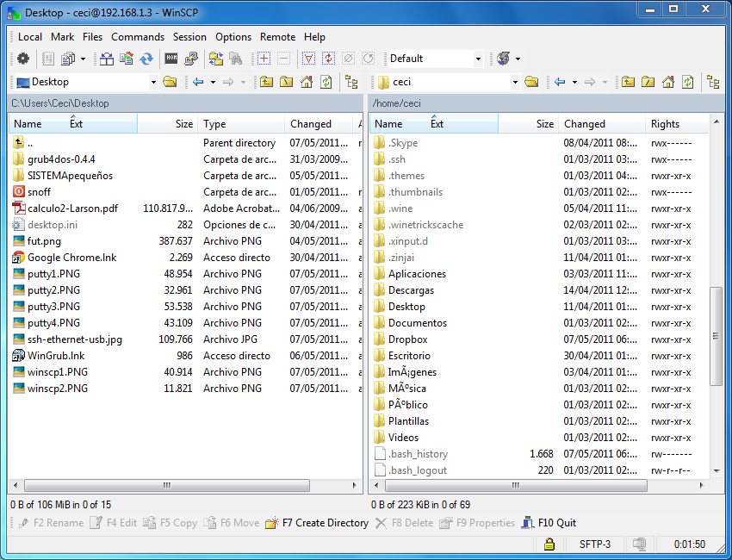
Task: Toggle the remote directory tree view
Action: pos(713,82)
